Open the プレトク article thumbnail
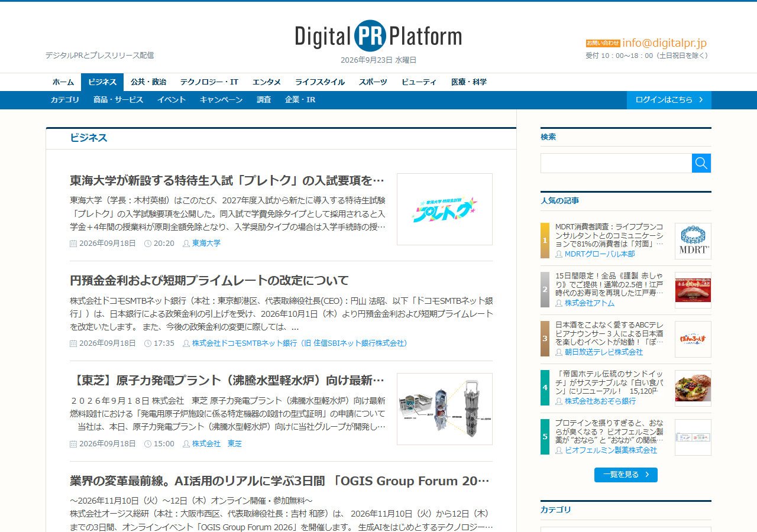This screenshot has width=757, height=532. coord(445,209)
